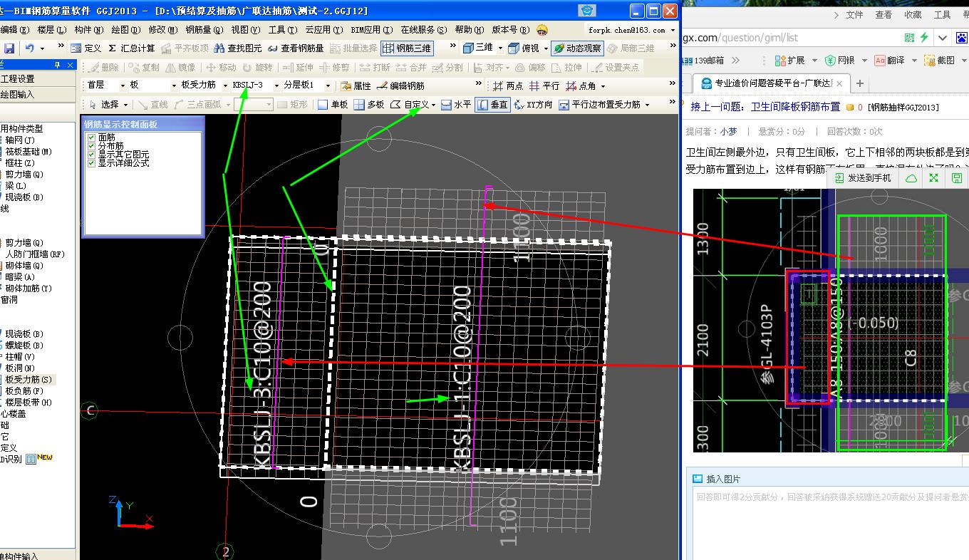The width and height of the screenshot is (969, 560).
Task: Toggle 分布筋 checkbox
Action: click(x=90, y=146)
